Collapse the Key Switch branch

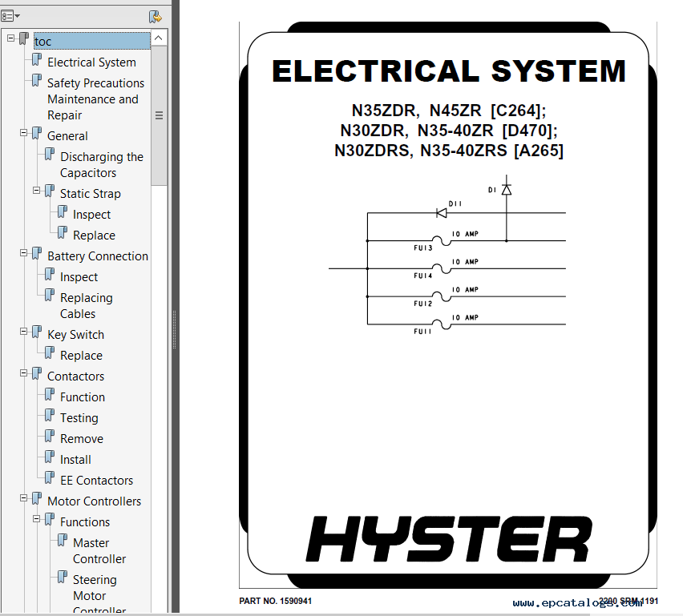pyautogui.click(x=23, y=332)
